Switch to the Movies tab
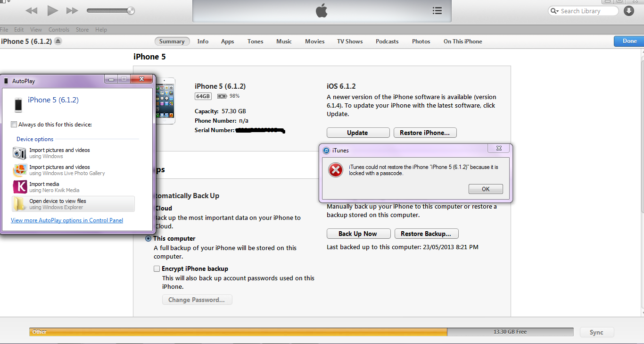Screen dimensions: 644x344 pos(314,42)
